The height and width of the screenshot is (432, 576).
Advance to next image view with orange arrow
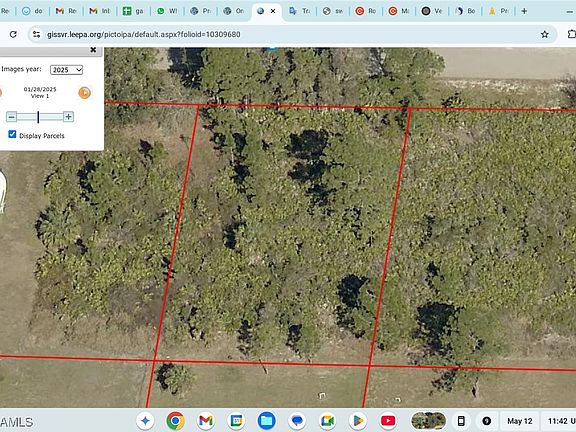84,93
